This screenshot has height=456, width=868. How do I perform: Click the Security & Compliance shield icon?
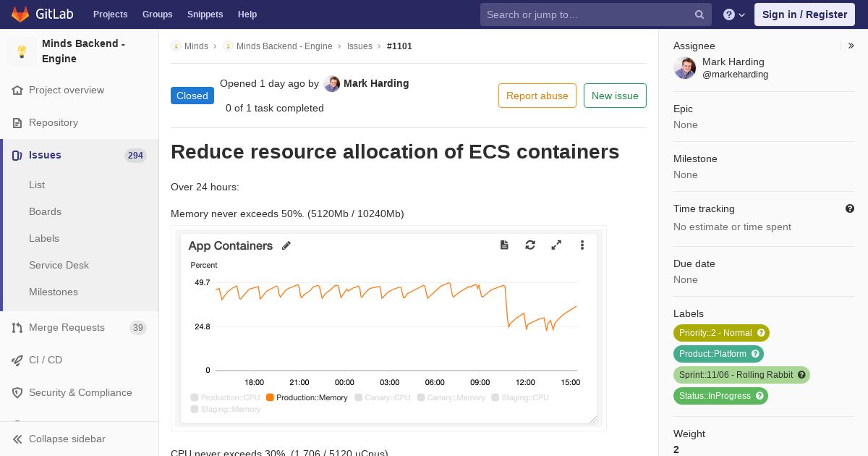pos(17,393)
